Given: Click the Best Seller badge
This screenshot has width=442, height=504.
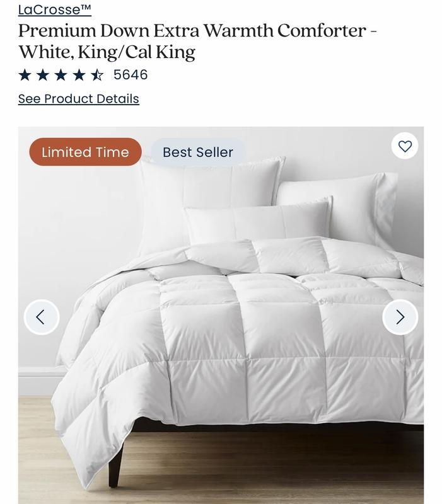Looking at the screenshot, I should (198, 152).
